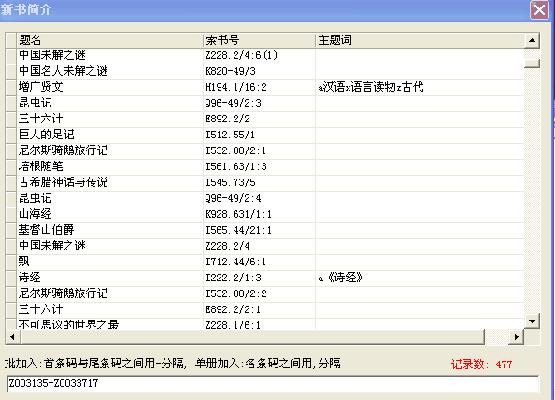The height and width of the screenshot is (400, 555).
Task: Click the 索书号 column header
Action: [x=259, y=40]
